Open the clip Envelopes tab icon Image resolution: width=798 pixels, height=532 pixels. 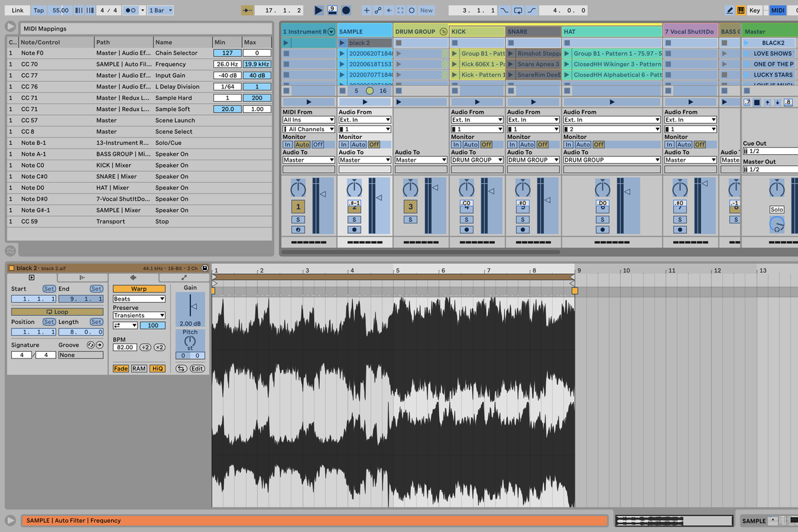pos(184,277)
